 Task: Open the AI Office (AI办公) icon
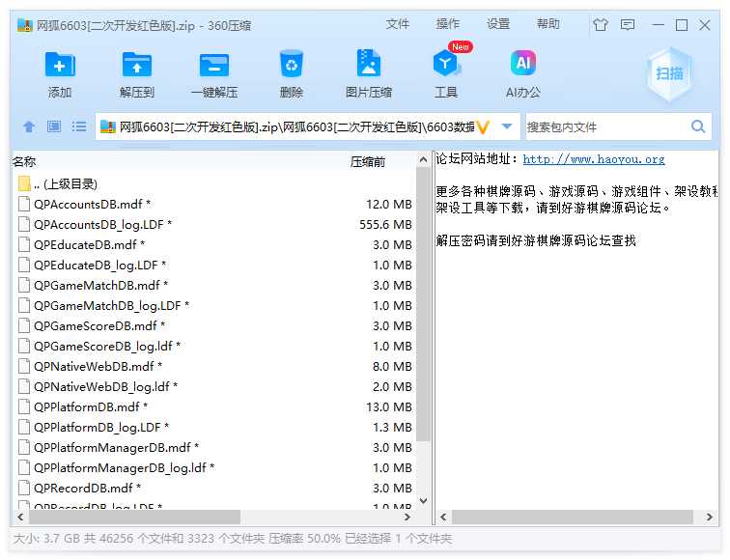523,63
